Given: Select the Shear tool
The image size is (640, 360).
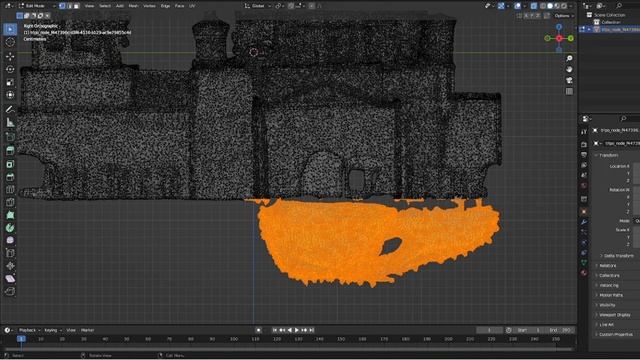Looking at the screenshot, I should (10, 279).
